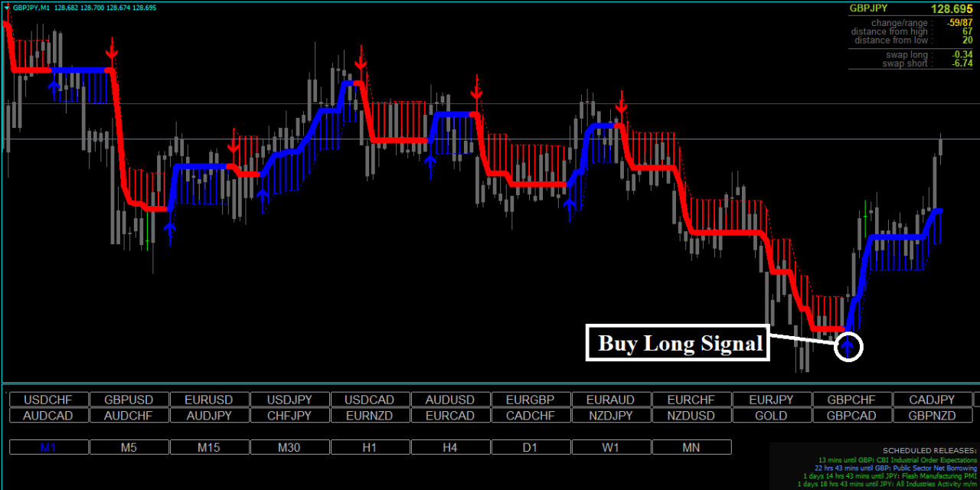The height and width of the screenshot is (490, 980).
Task: Click the swap long value -0.34
Action: 962,55
